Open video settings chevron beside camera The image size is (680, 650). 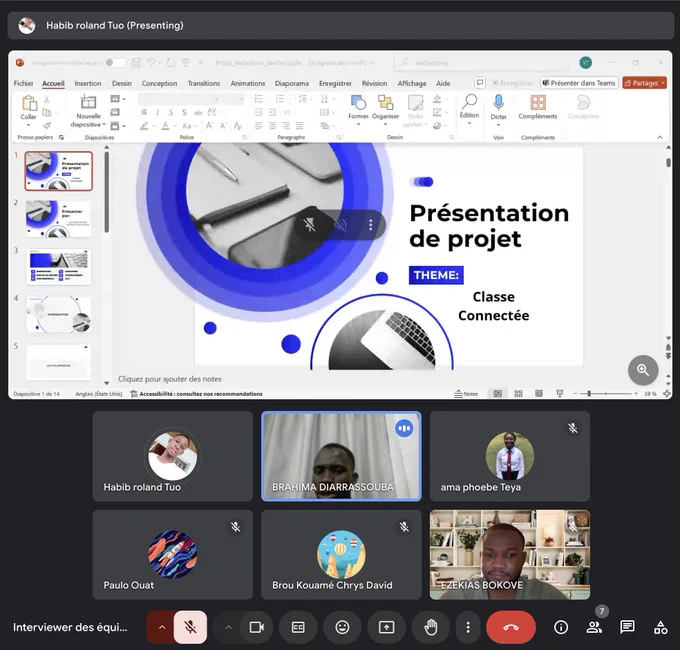pyautogui.click(x=228, y=627)
